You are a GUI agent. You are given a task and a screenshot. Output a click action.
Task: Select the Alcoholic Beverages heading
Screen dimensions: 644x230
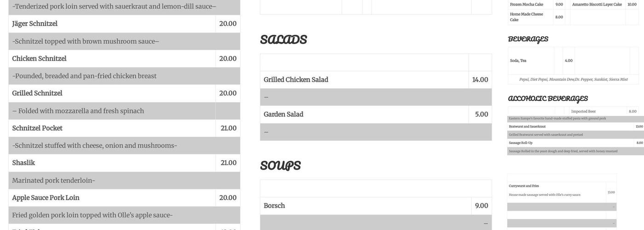pos(547,98)
